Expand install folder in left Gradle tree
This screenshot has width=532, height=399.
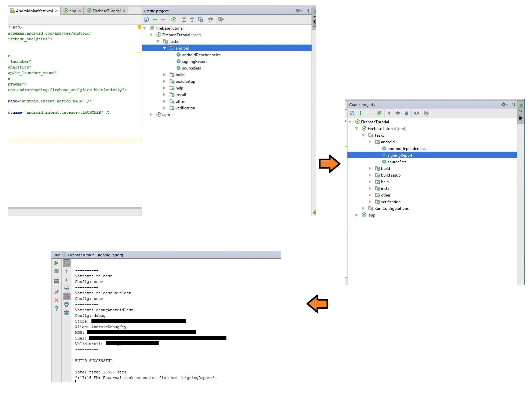164,95
